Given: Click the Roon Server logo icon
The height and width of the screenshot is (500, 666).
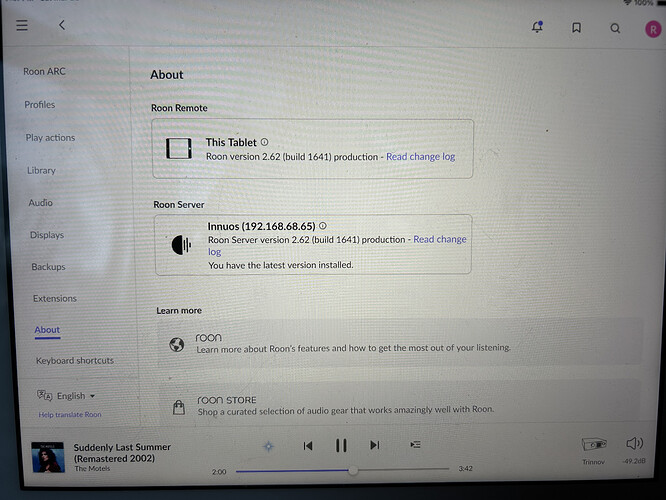Looking at the screenshot, I should (181, 245).
